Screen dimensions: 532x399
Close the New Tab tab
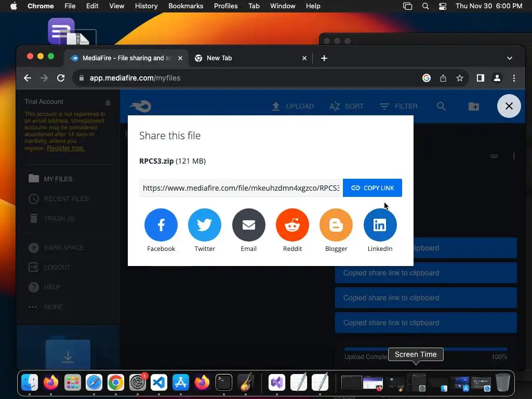[x=304, y=58]
